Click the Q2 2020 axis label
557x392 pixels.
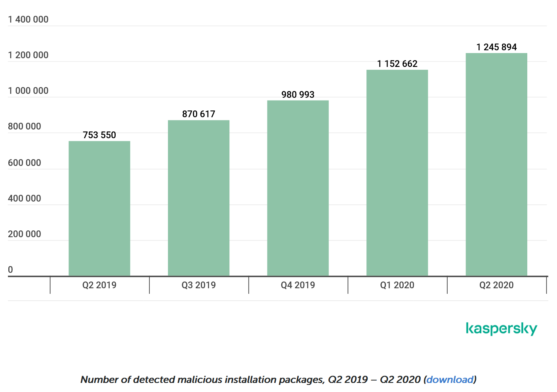(x=496, y=285)
